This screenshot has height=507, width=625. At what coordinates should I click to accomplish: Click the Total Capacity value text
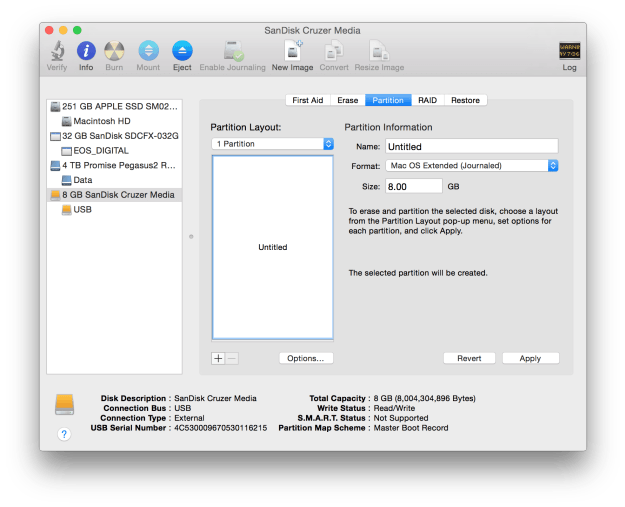(425, 398)
